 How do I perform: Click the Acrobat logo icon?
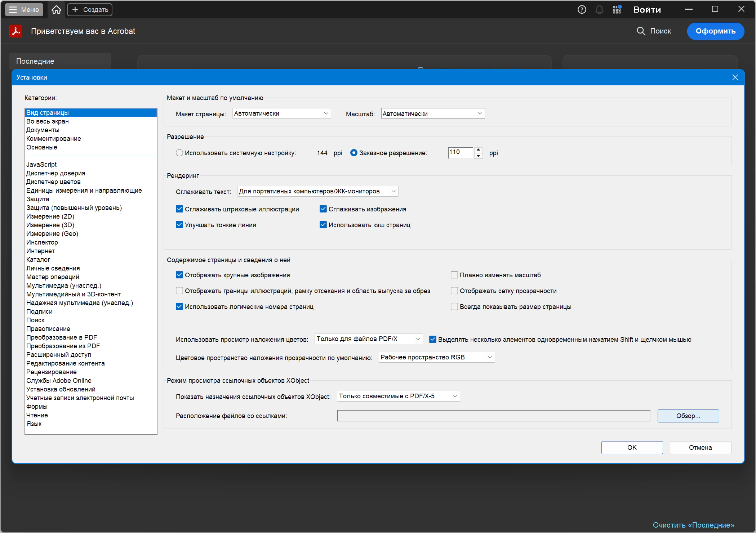pyautogui.click(x=16, y=31)
